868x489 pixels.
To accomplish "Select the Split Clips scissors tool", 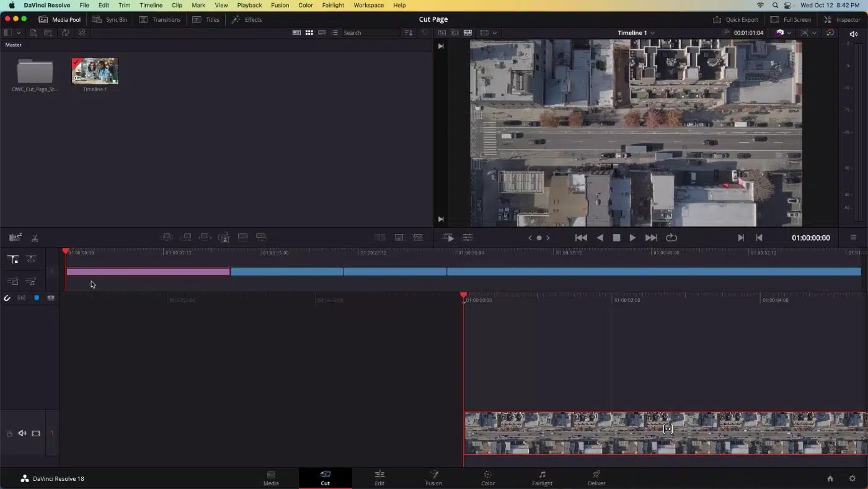I will [35, 236].
